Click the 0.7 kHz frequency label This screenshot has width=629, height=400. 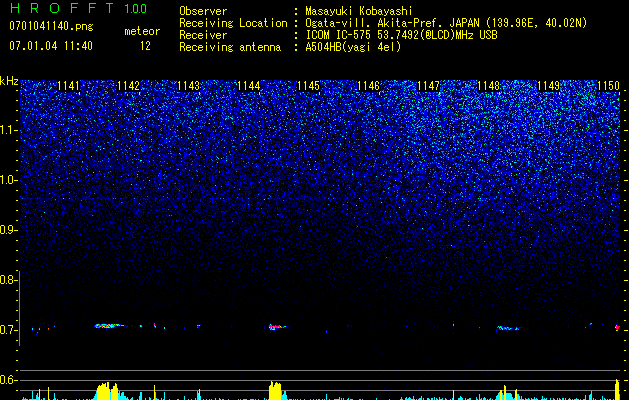[7, 330]
